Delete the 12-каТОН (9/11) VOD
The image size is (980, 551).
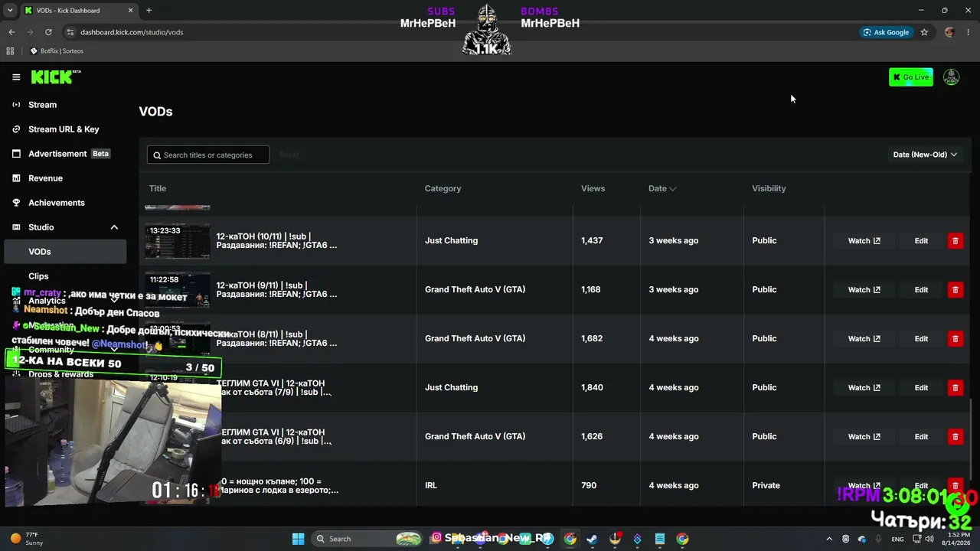pyautogui.click(x=955, y=290)
